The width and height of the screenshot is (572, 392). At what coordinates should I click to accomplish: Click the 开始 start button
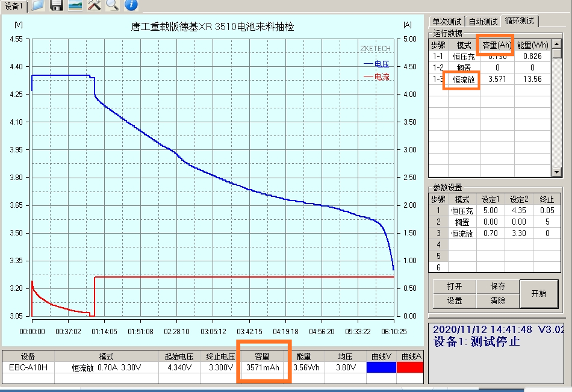(x=539, y=294)
